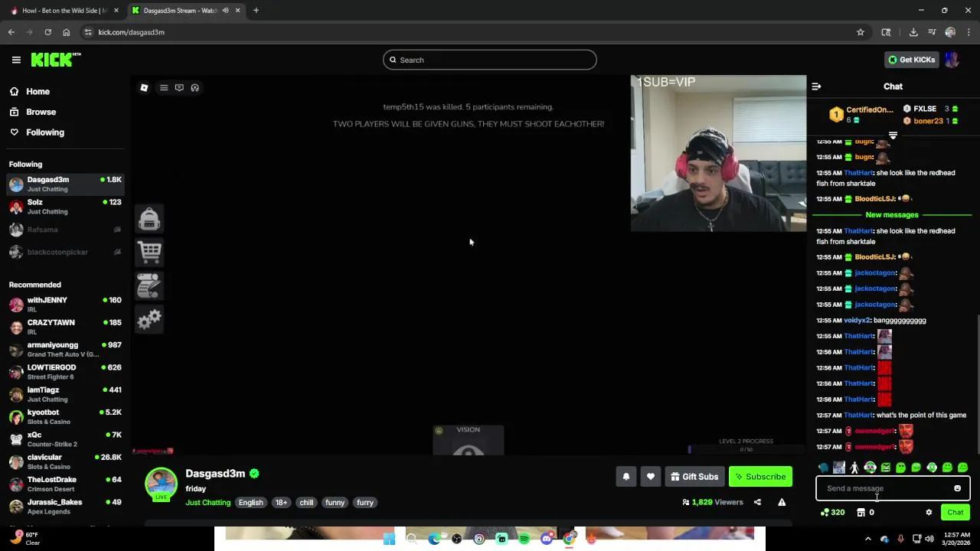This screenshot has width=980, height=551.
Task: Click the chat shop storefront icon
Action: pos(861,513)
